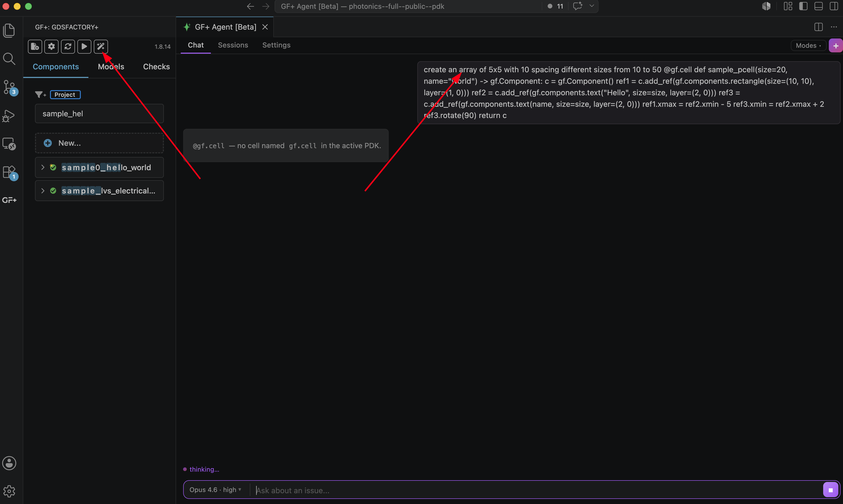Switch to the Models tab
Screen dimensions: 843x504
pyautogui.click(x=111, y=67)
